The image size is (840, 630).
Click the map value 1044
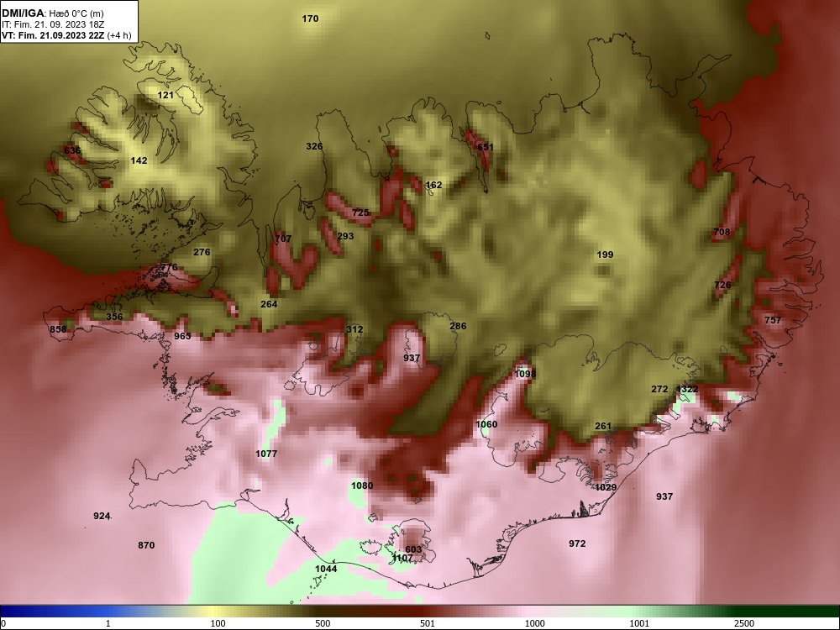coord(326,569)
